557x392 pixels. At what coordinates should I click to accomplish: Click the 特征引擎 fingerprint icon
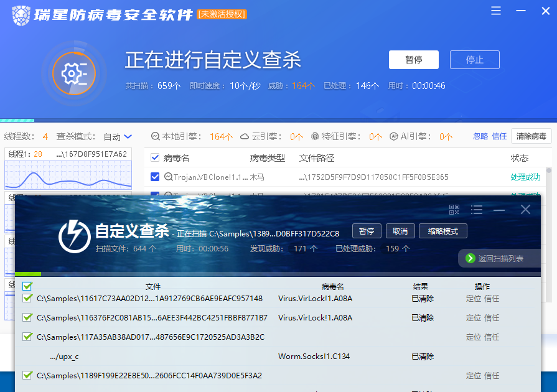tap(315, 136)
